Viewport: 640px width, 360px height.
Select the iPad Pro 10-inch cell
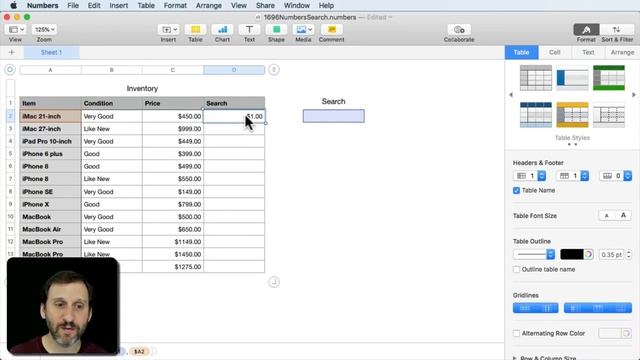(x=51, y=141)
